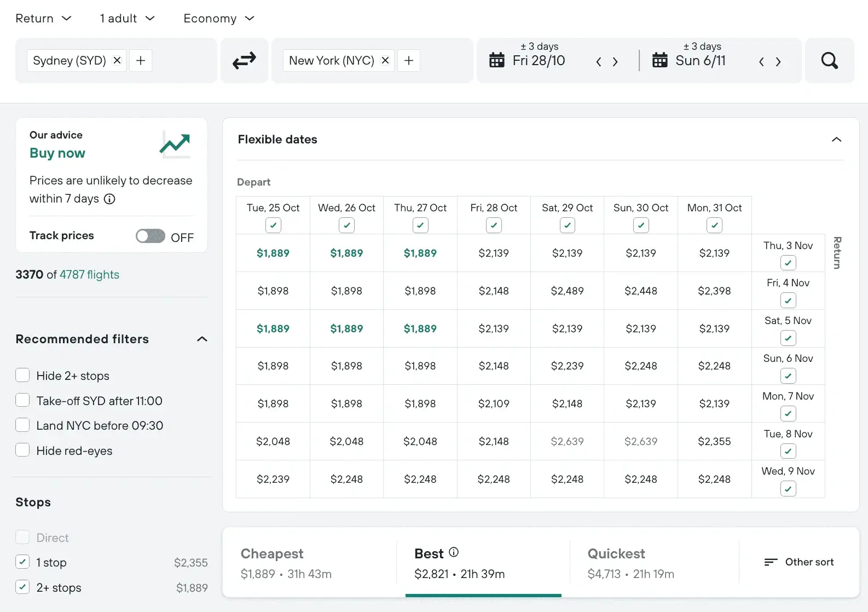The height and width of the screenshot is (612, 868).
Task: Open the Economy cabin class dropdown
Action: 219,19
